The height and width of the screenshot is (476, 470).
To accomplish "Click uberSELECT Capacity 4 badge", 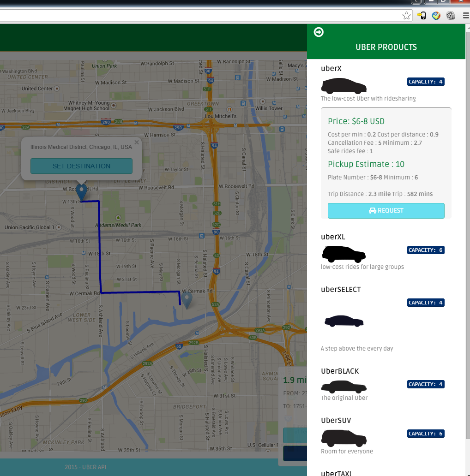I will [426, 303].
